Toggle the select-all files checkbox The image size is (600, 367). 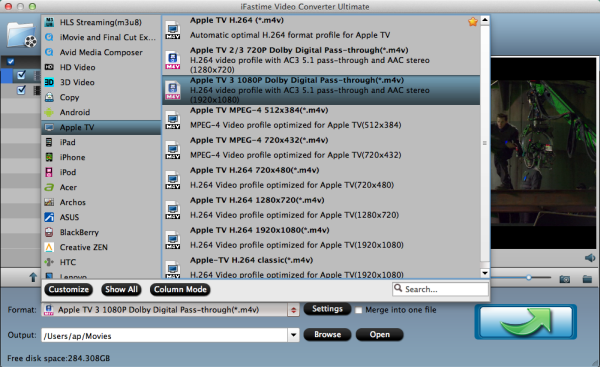tap(11, 61)
